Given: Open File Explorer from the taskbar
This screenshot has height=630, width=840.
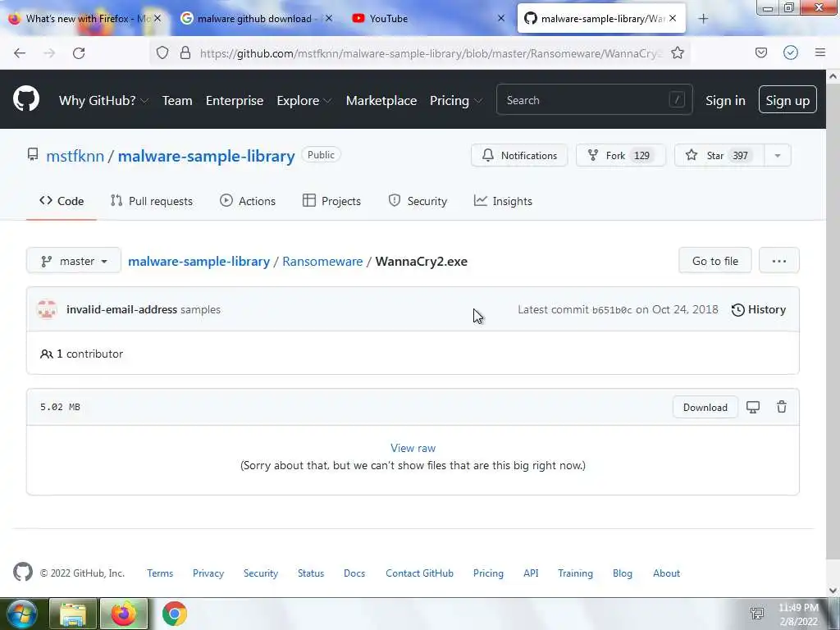Looking at the screenshot, I should pyautogui.click(x=73, y=614).
